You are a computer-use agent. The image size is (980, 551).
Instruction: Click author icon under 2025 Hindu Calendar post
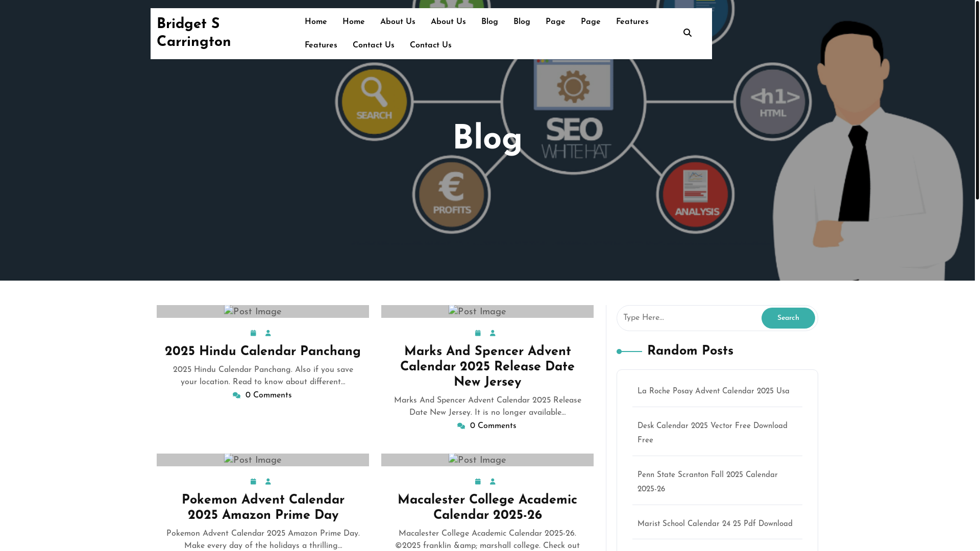coord(268,333)
